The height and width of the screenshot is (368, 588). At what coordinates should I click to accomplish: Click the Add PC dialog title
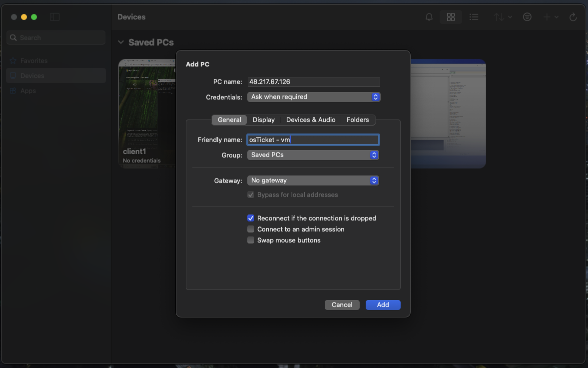pyautogui.click(x=198, y=64)
